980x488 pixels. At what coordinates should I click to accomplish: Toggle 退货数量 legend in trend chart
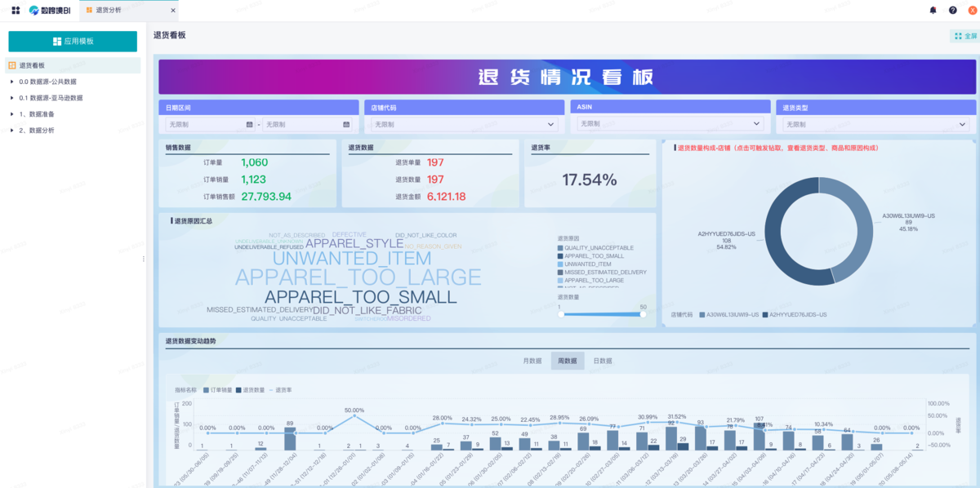pyautogui.click(x=250, y=390)
